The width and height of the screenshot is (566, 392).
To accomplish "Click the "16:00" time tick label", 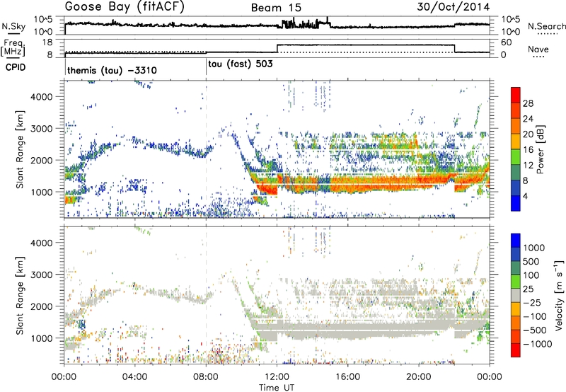I will (347, 377).
